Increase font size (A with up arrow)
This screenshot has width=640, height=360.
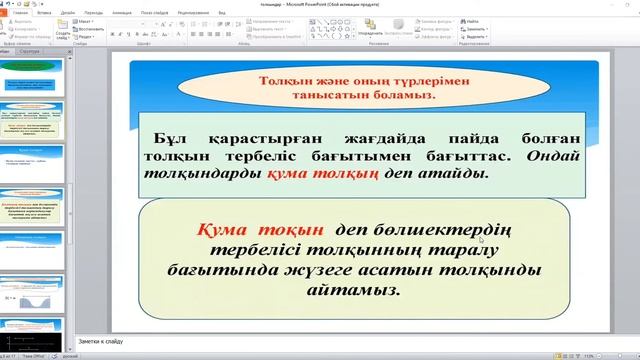click(163, 24)
